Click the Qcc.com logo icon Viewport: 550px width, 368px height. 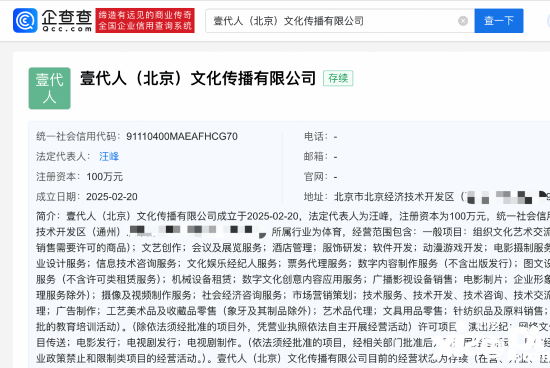point(25,20)
